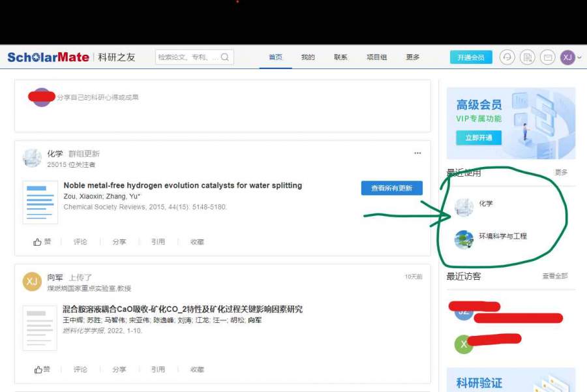This screenshot has width=587, height=392.
Task: Click 收藏 under Noble metal-free paper
Action: pos(197,242)
